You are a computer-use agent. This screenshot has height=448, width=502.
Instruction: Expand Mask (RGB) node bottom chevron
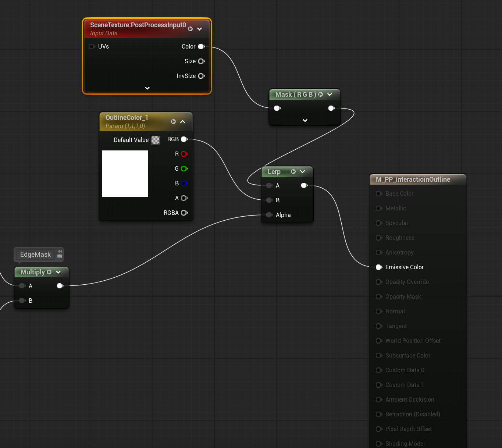305,120
